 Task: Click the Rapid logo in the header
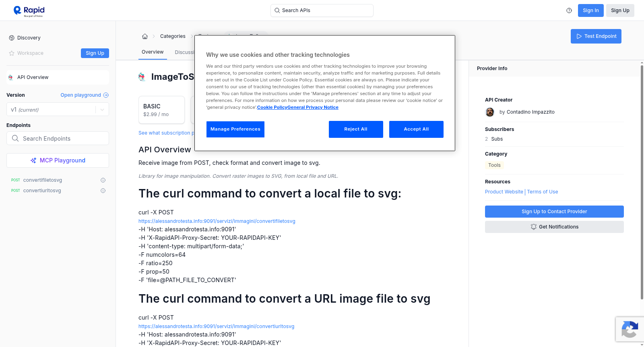click(x=29, y=11)
